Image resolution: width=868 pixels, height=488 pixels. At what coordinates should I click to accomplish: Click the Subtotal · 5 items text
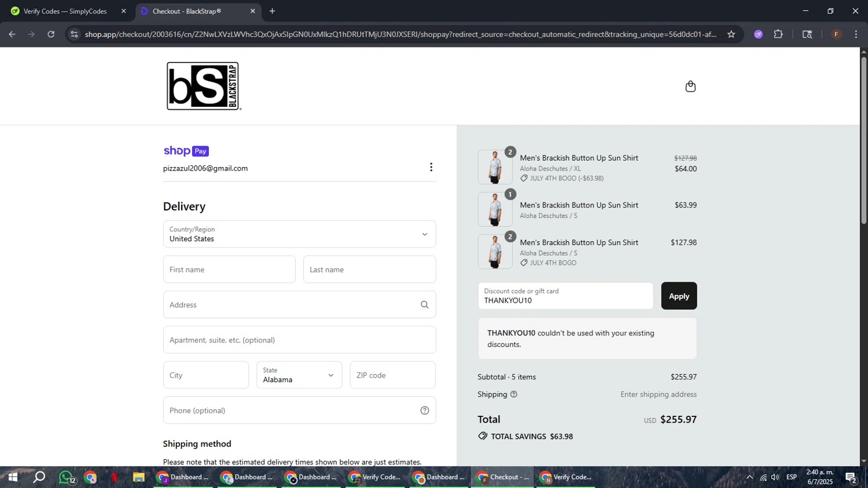tap(506, 377)
